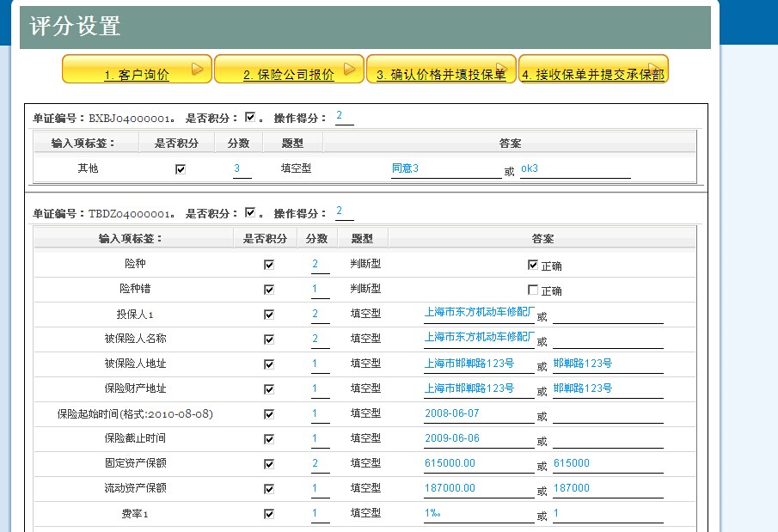
Task: Click the 分数 field in 固定资产保额 row
Action: [320, 463]
